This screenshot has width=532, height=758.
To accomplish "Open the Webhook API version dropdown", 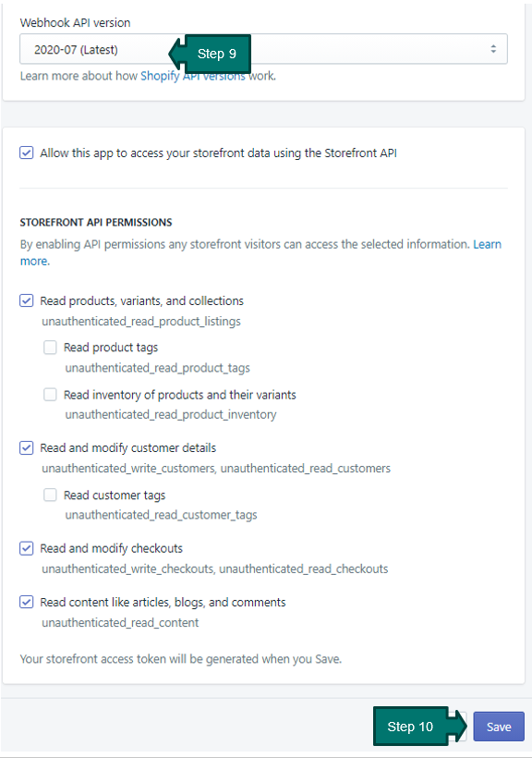I will 263,49.
